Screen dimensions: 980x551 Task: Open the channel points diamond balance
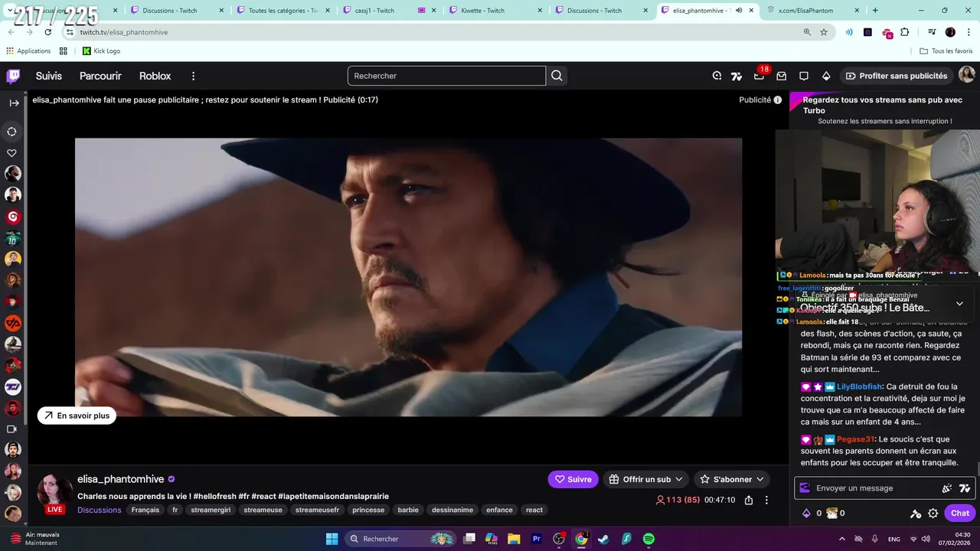tap(811, 514)
